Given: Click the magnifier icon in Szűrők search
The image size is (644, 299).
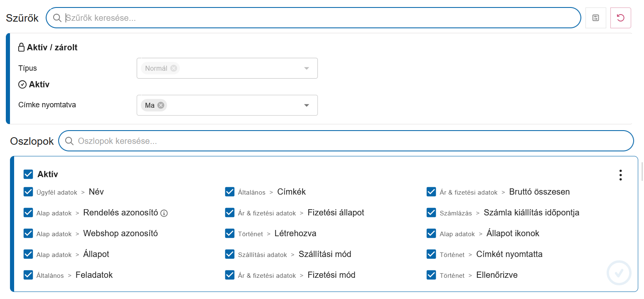Looking at the screenshot, I should (57, 18).
